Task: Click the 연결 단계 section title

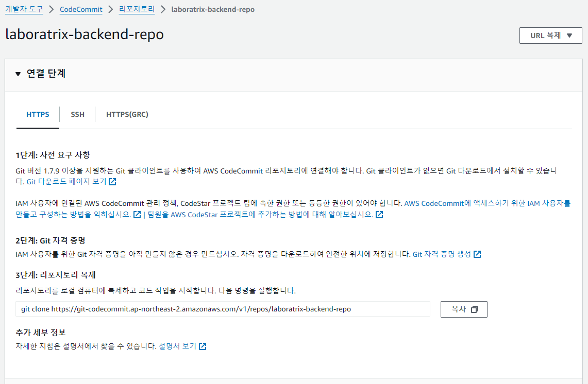Action: pyautogui.click(x=46, y=74)
